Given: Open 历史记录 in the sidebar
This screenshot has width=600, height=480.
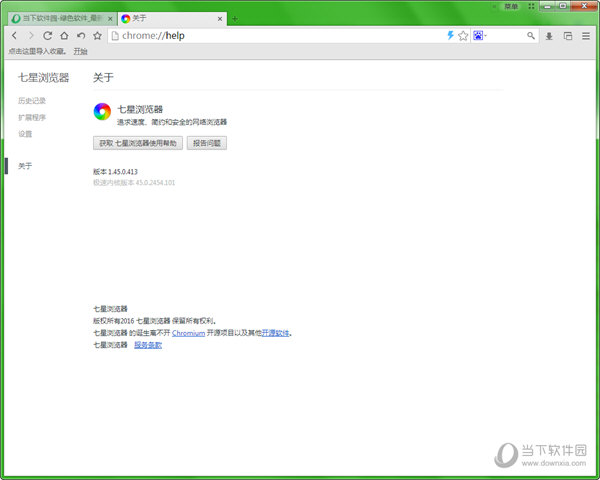Looking at the screenshot, I should pos(32,101).
